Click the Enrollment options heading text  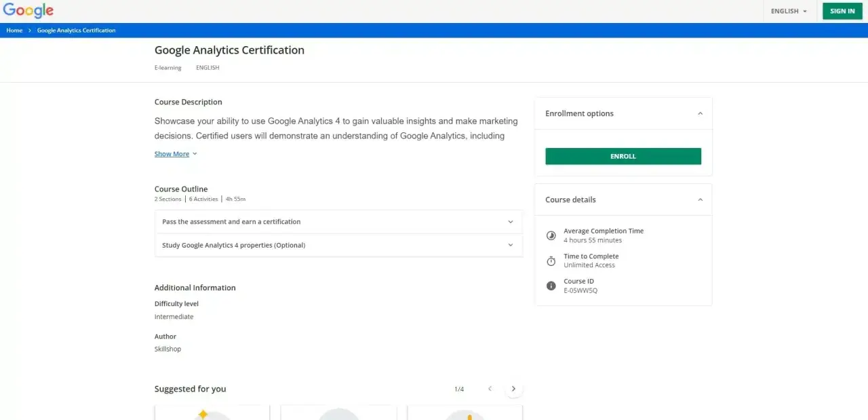[x=579, y=113]
